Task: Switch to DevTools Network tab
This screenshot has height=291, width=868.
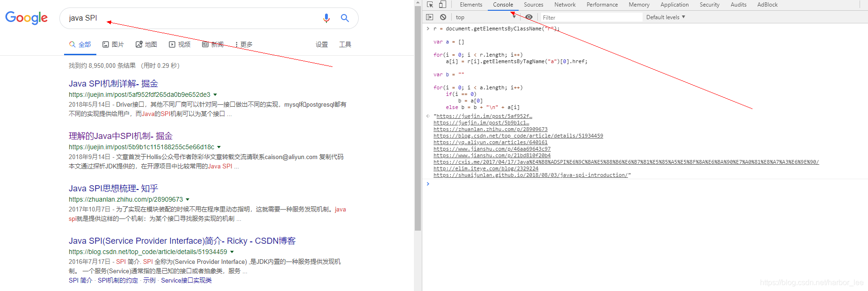Action: pyautogui.click(x=565, y=5)
